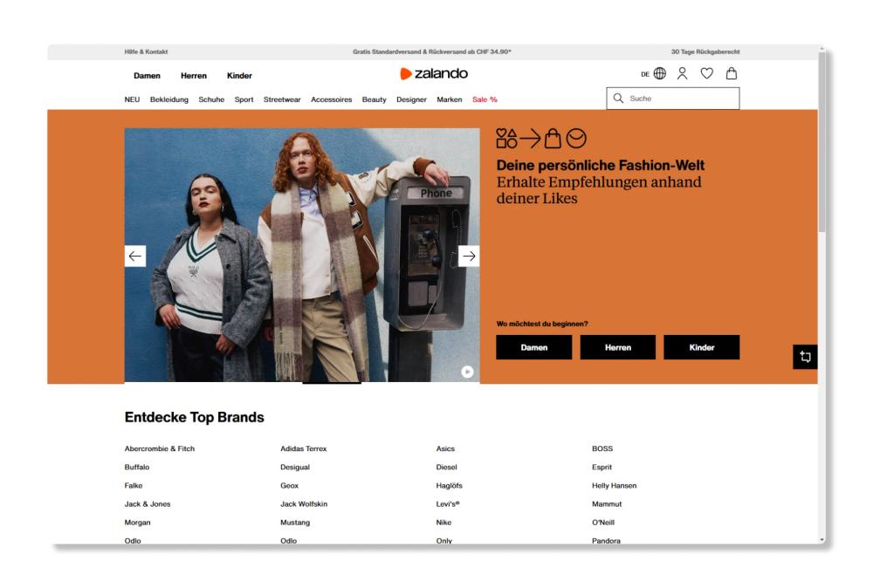Select the Herren top tab
The image size is (873, 588).
pos(194,76)
